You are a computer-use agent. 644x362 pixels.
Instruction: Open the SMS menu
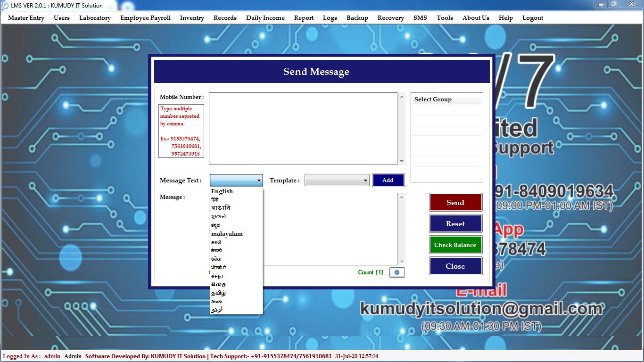420,18
